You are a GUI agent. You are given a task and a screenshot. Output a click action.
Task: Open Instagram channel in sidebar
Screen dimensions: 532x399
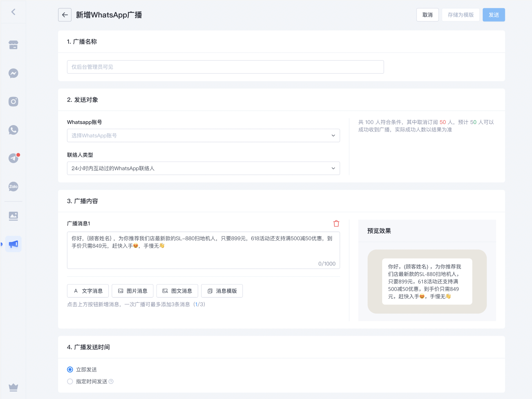click(x=13, y=102)
